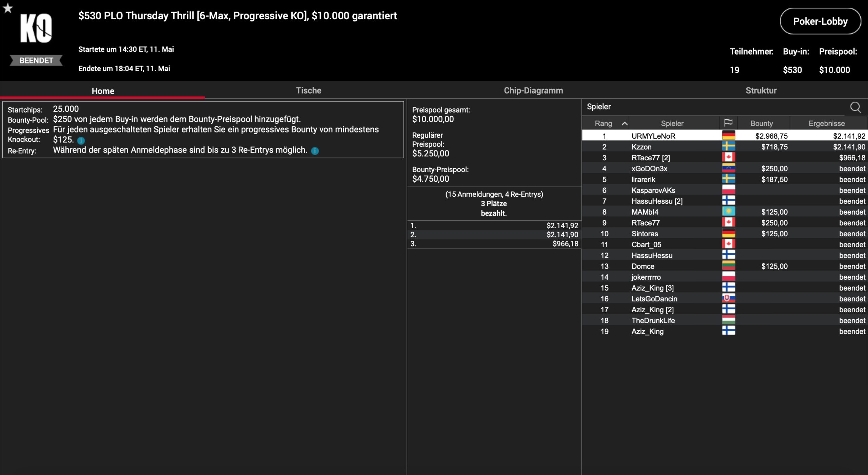Click info icon next to $125 bounty

[x=81, y=140]
